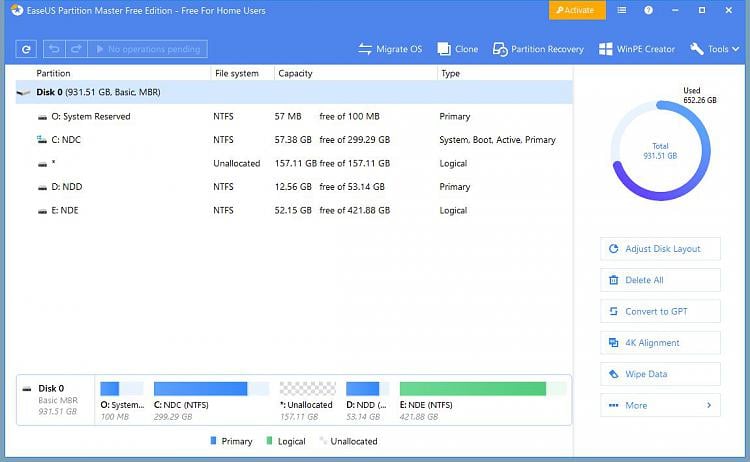Click the EaseUS app logo in title bar
Viewport: 750px width, 462px height.
17,10
